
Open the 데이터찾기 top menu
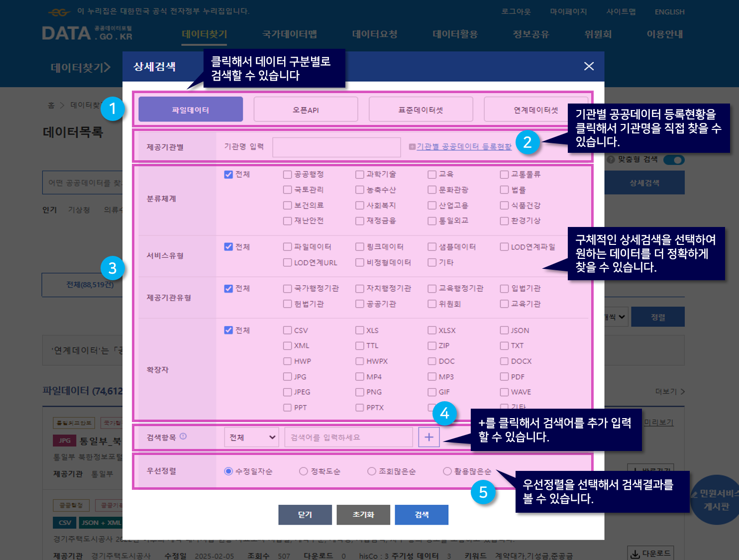[x=205, y=34]
